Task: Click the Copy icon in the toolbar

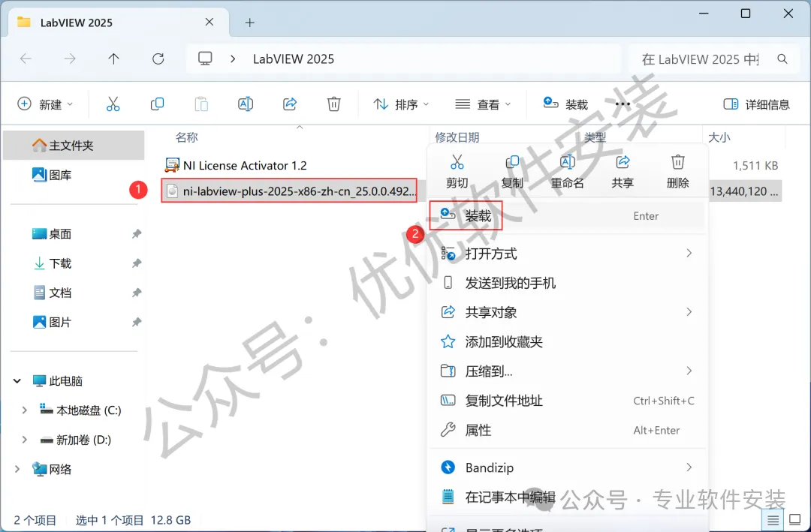Action: point(157,104)
